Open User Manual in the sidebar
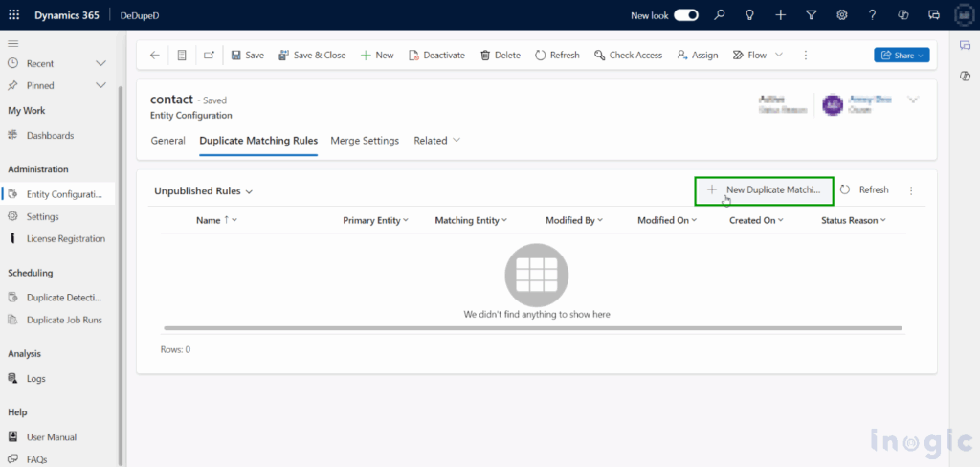This screenshot has height=467, width=980. click(52, 437)
